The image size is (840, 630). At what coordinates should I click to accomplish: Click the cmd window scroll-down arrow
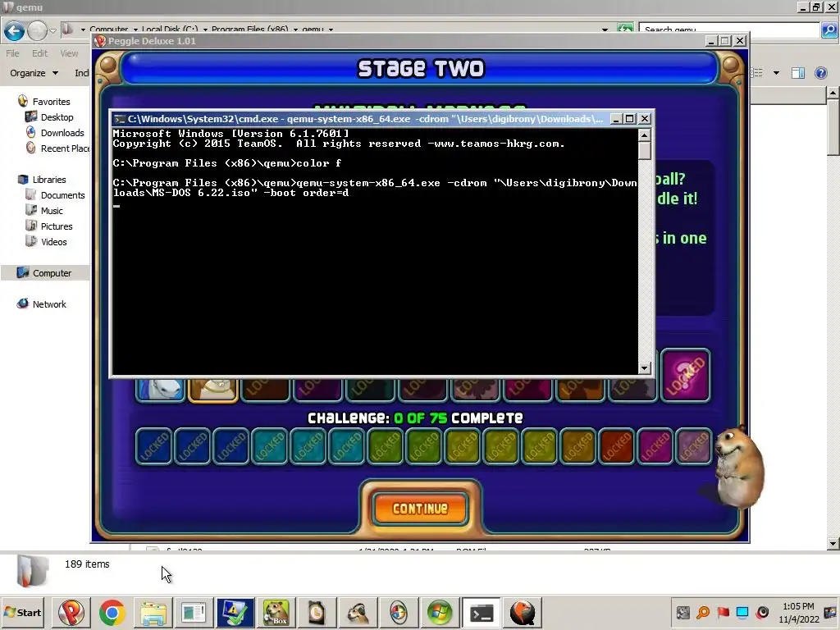coord(645,368)
